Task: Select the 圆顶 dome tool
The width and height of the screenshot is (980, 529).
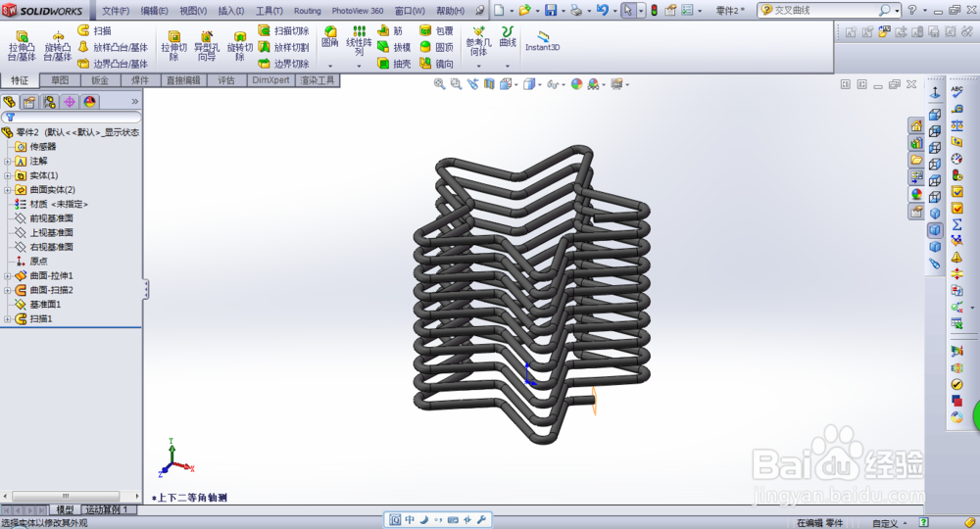Action: click(436, 47)
